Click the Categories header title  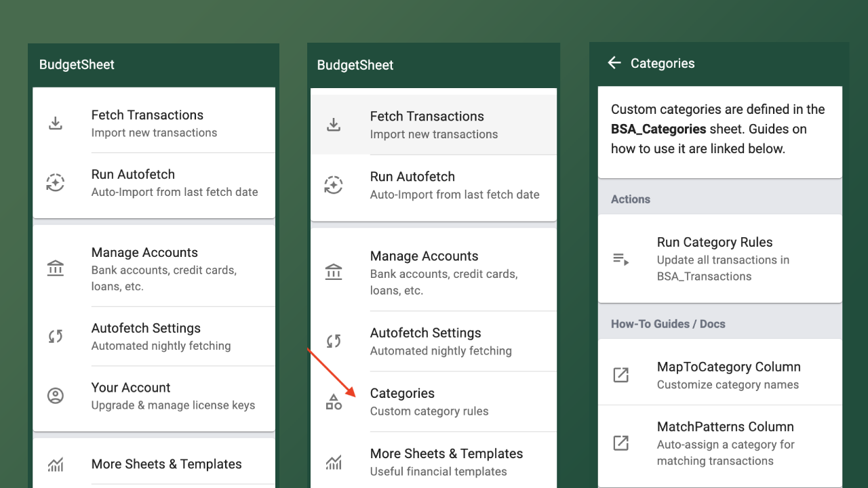coord(663,64)
